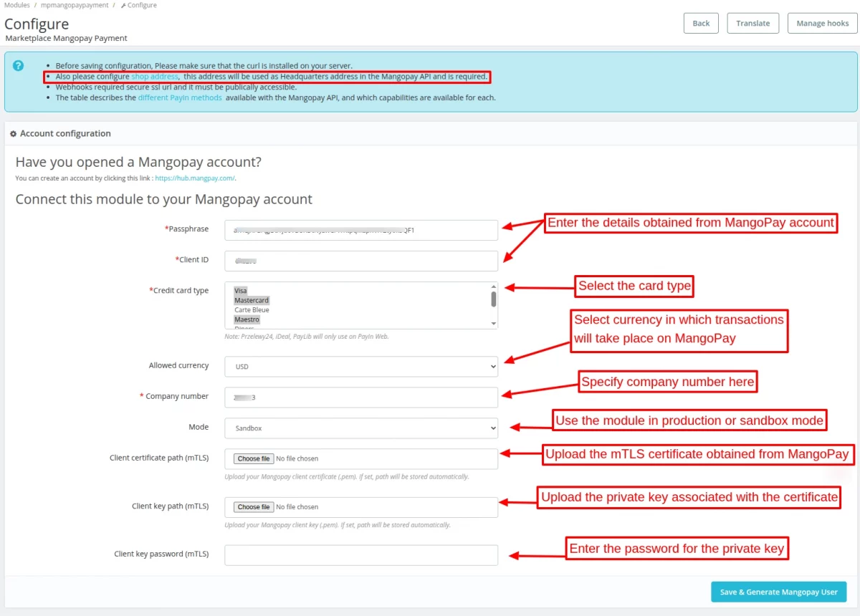Click the Przelewy24 note text
The width and height of the screenshot is (860, 616).
(x=307, y=336)
